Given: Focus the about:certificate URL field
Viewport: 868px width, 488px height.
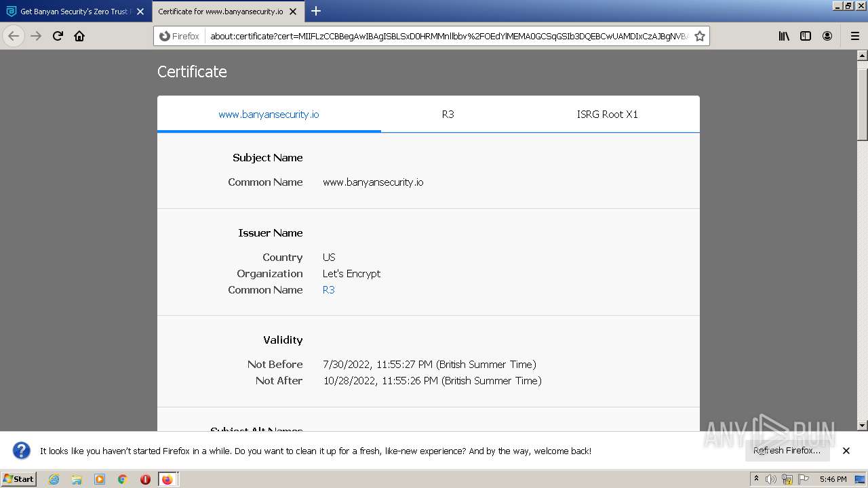Looking at the screenshot, I should click(x=449, y=36).
